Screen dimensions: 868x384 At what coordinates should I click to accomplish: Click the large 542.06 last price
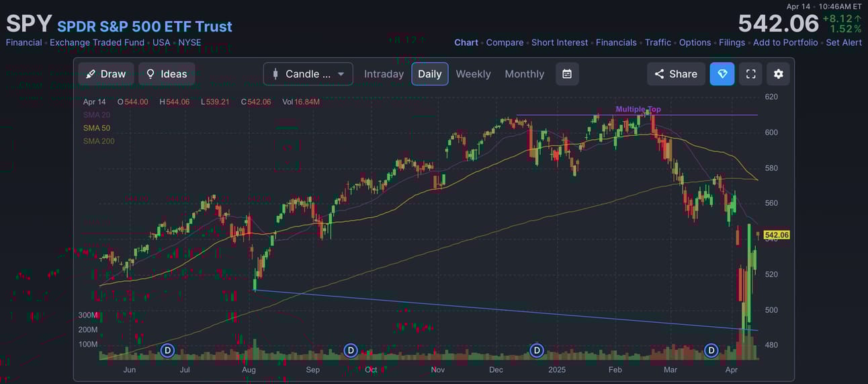coord(778,24)
